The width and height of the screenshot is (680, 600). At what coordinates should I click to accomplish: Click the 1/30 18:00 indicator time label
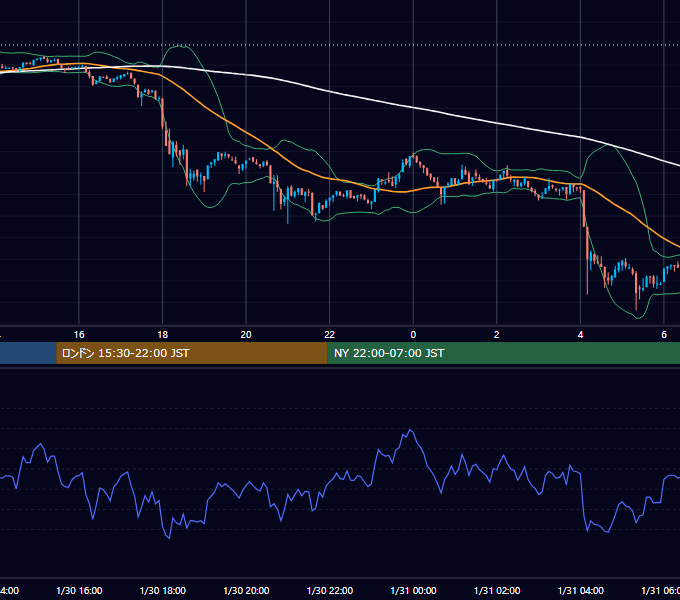(163, 590)
